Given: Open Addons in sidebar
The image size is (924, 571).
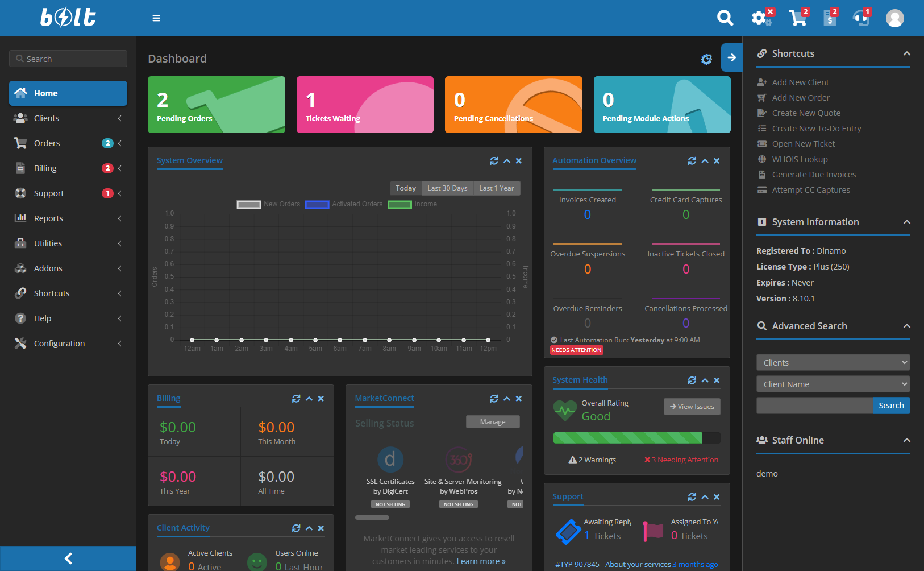Looking at the screenshot, I should tap(68, 268).
